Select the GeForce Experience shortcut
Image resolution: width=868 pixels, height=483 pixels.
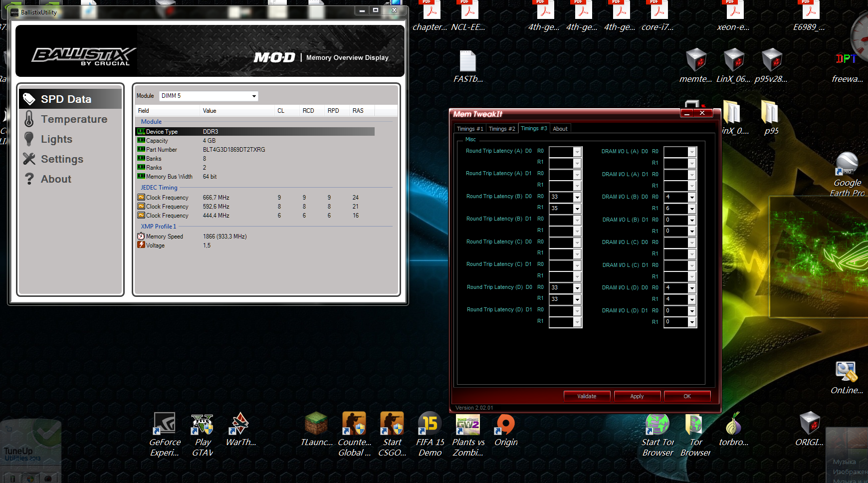tap(165, 435)
